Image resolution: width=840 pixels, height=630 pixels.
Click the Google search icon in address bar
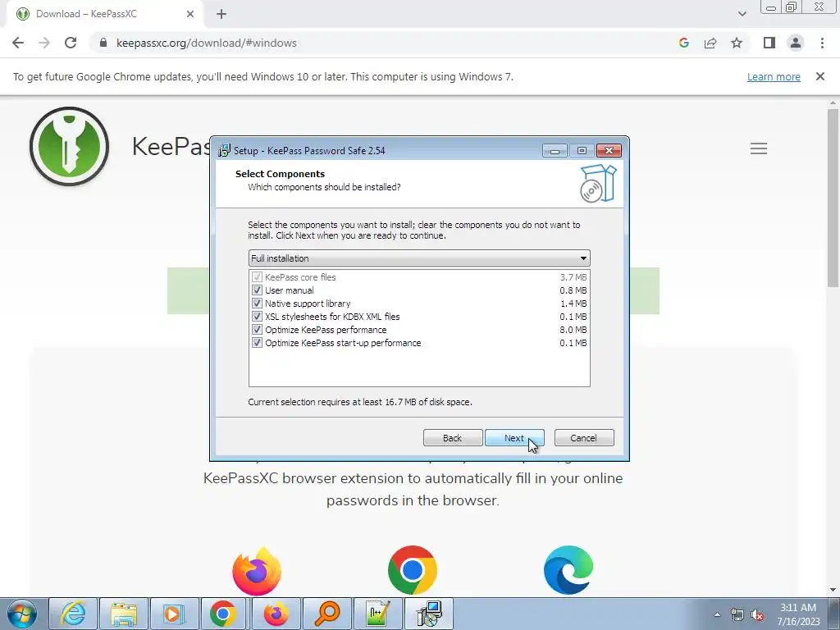[x=683, y=43]
